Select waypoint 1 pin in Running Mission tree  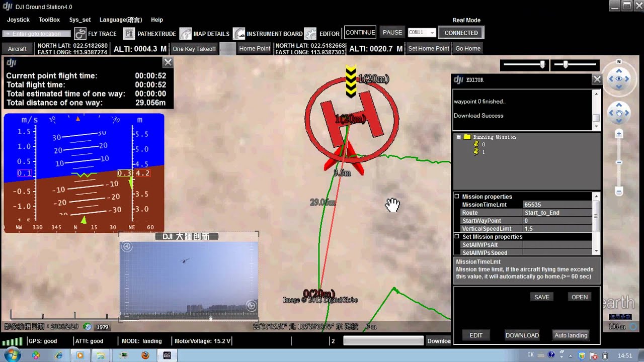pyautogui.click(x=476, y=152)
